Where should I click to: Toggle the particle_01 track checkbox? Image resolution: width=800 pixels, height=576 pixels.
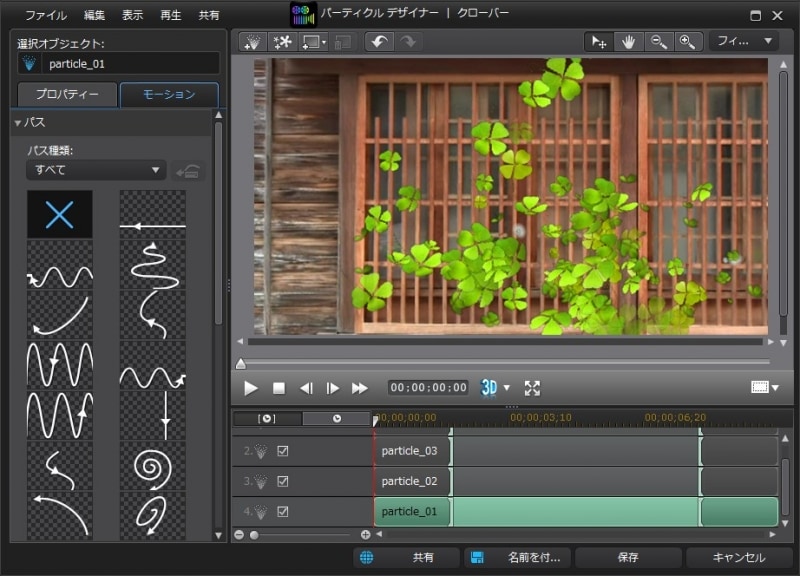[283, 511]
